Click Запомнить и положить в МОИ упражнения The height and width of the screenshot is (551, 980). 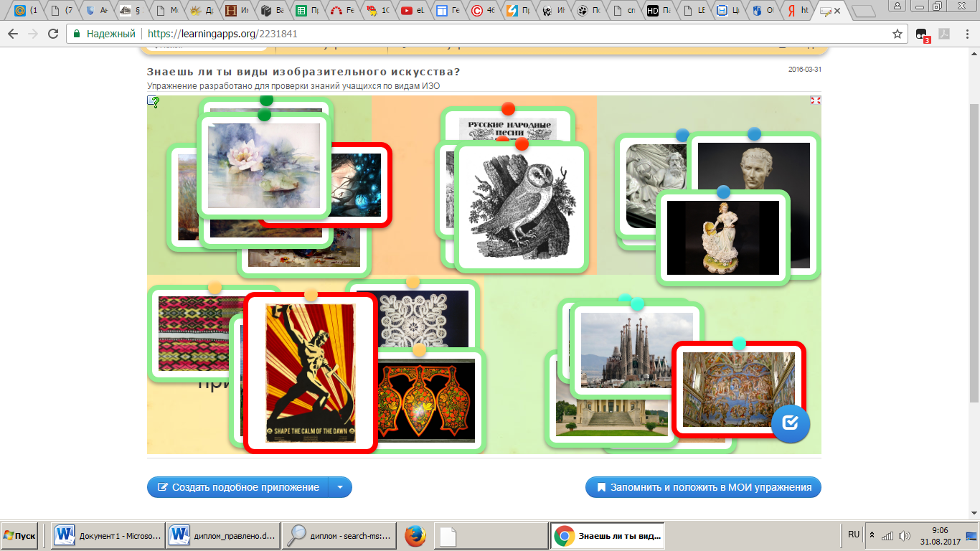[703, 487]
